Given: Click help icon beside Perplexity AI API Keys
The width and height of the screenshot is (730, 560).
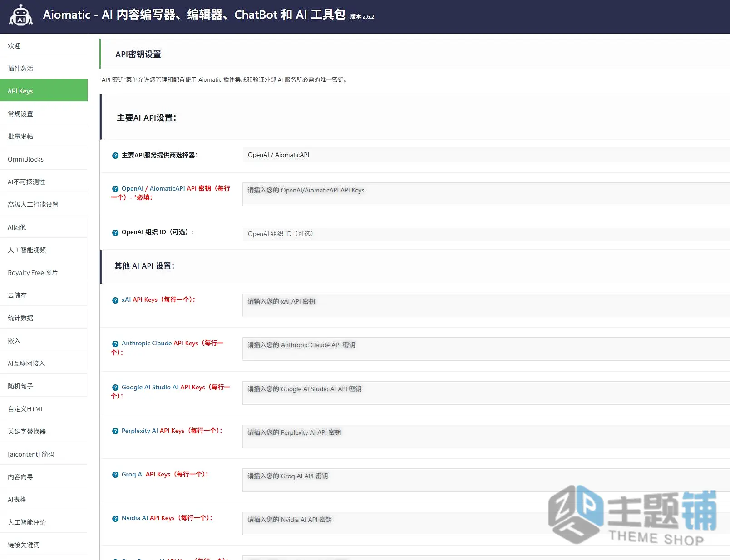Looking at the screenshot, I should tap(115, 431).
